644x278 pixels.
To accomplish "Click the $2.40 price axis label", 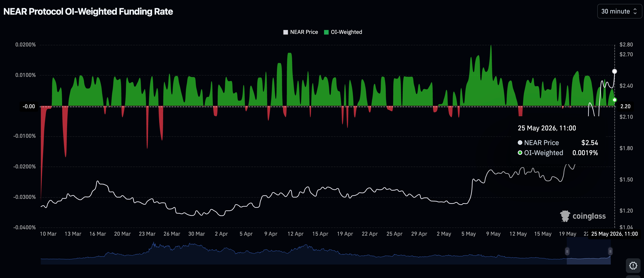I will pos(626,86).
